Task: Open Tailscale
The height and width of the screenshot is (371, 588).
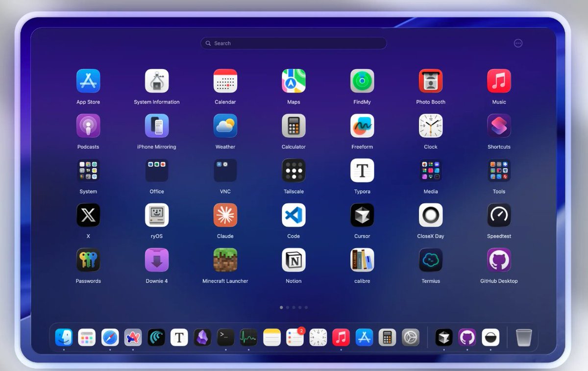Action: [294, 171]
